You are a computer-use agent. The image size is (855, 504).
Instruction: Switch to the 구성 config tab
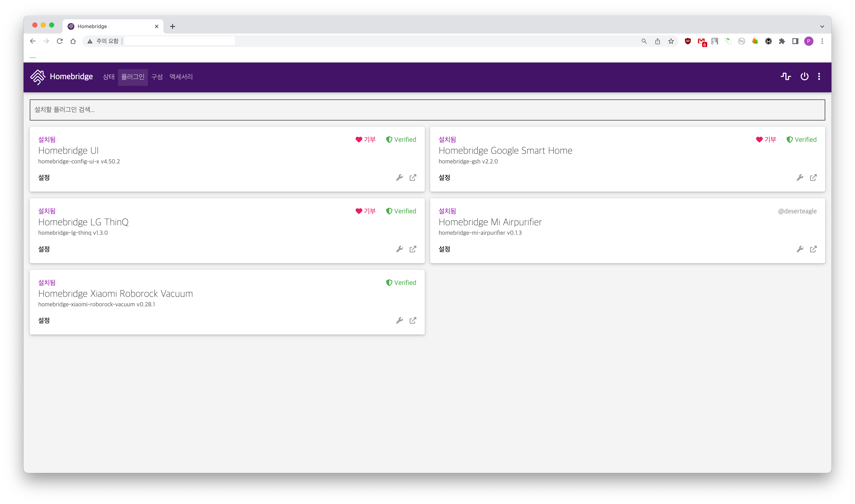(157, 77)
